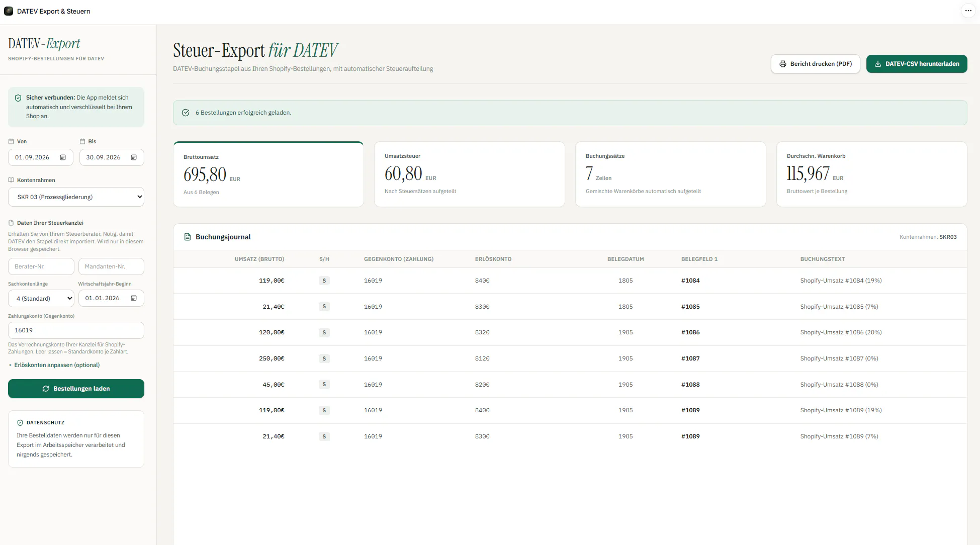This screenshot has height=545, width=980.
Task: Click the UMSATZ (BRUTTO) column header
Action: (259, 259)
